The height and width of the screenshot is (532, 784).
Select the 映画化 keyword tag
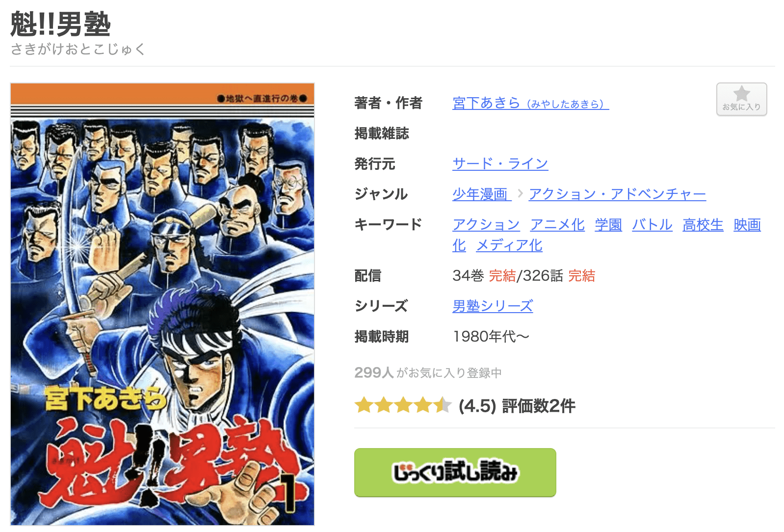tap(747, 224)
